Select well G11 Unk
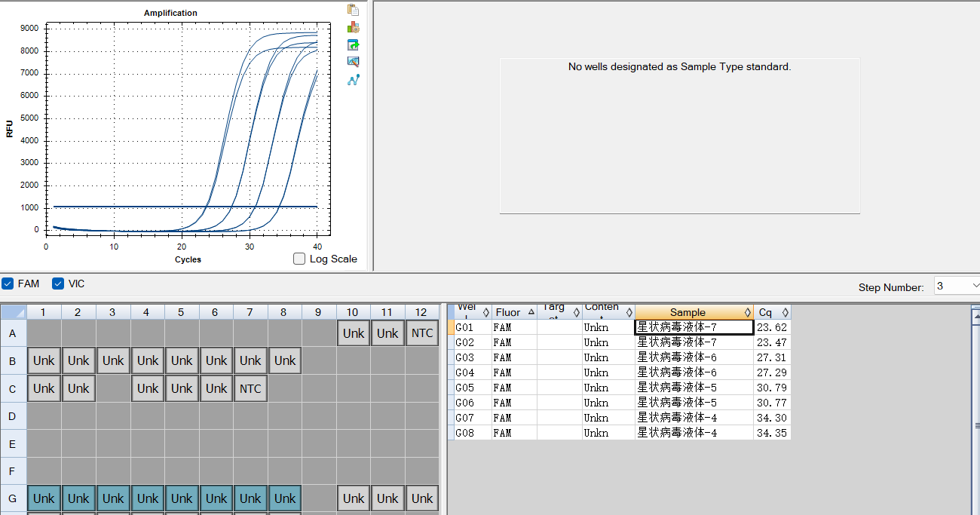980x515 pixels. pyautogui.click(x=387, y=498)
